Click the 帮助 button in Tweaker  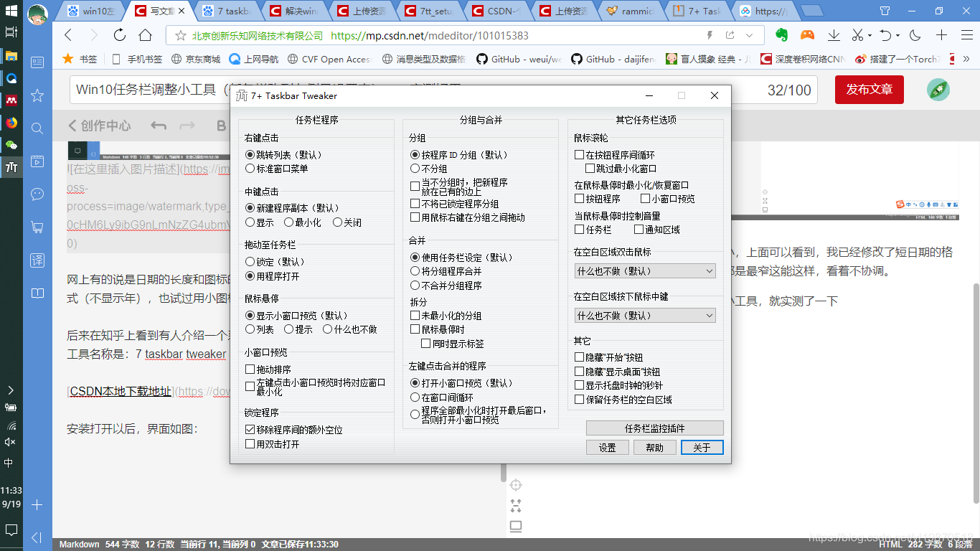coord(654,448)
